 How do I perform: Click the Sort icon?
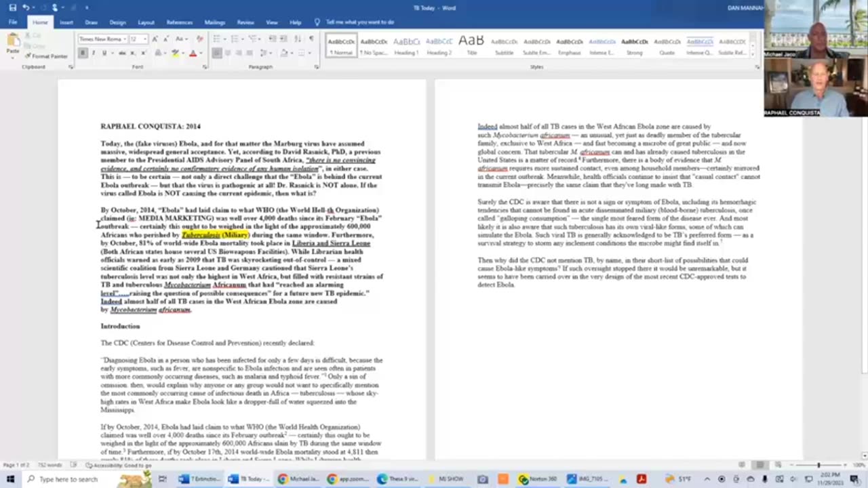(x=296, y=39)
